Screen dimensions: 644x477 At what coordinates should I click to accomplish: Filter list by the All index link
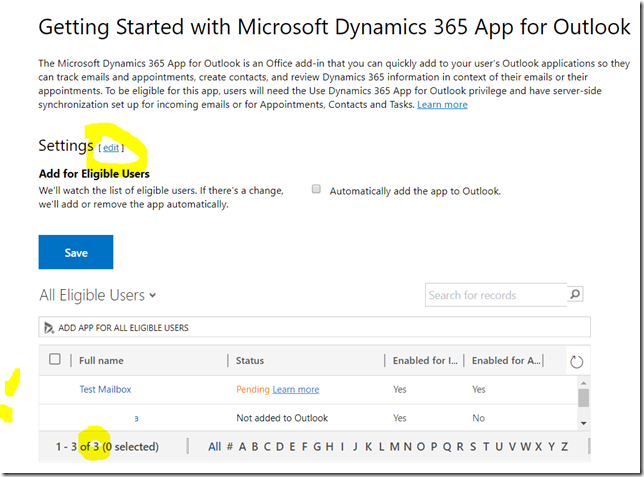point(214,447)
